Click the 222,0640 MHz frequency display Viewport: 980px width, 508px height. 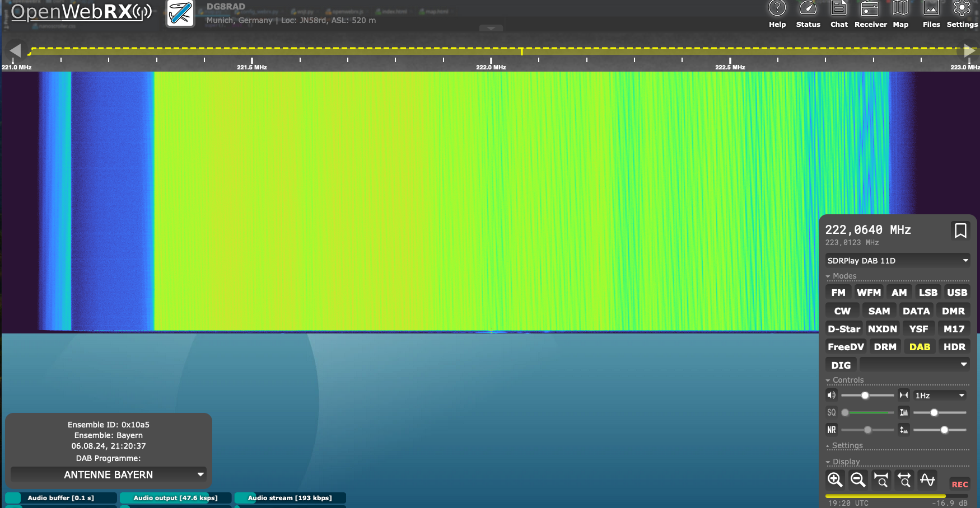point(868,230)
